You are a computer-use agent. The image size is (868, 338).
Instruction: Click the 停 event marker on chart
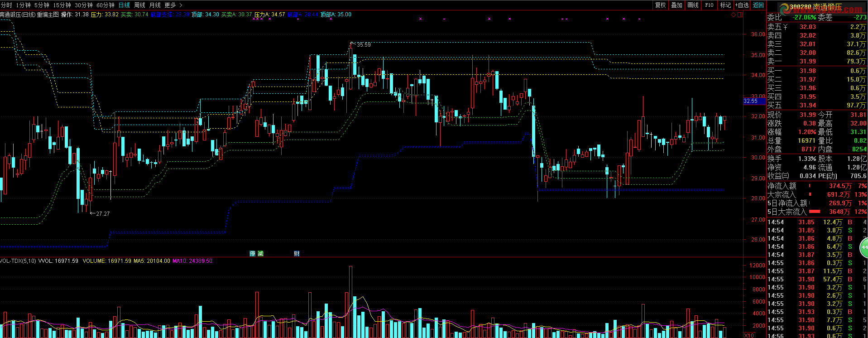click(252, 253)
